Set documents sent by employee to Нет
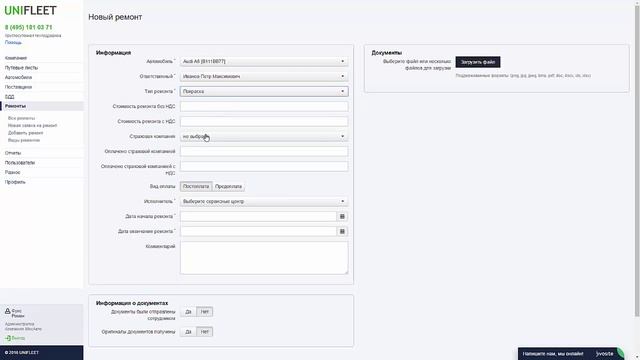This screenshot has width=640, height=360. point(204,312)
